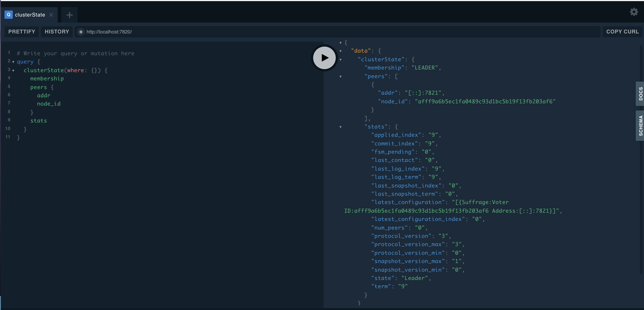644x310 pixels.
Task: Select the clusterState tab
Action: tap(30, 15)
